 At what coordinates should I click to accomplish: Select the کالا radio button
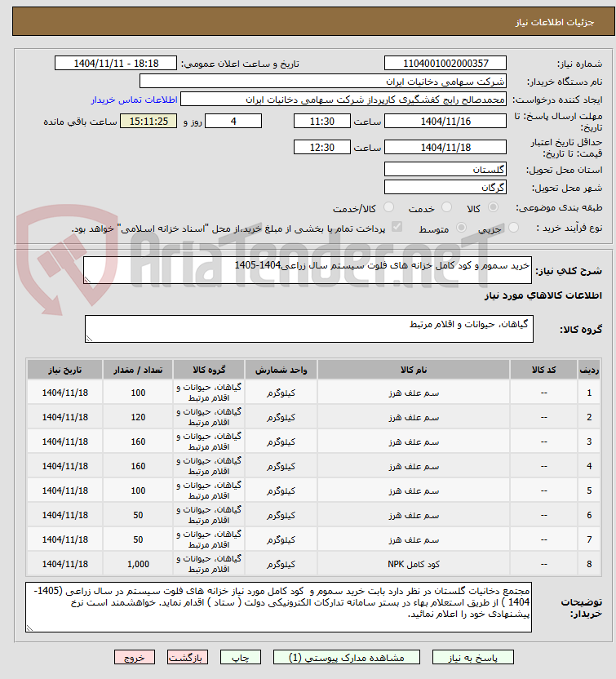point(493,207)
